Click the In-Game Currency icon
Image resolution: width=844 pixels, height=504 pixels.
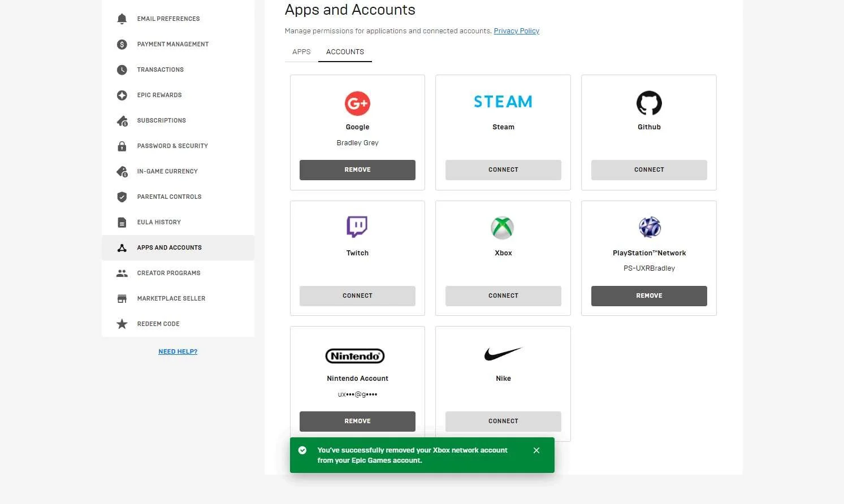[122, 171]
